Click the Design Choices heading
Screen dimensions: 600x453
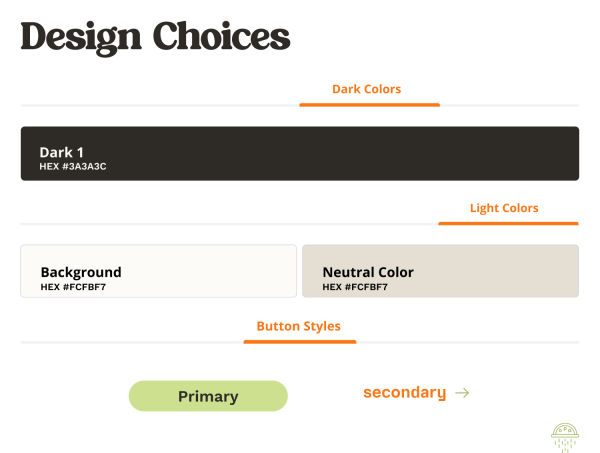(x=155, y=38)
